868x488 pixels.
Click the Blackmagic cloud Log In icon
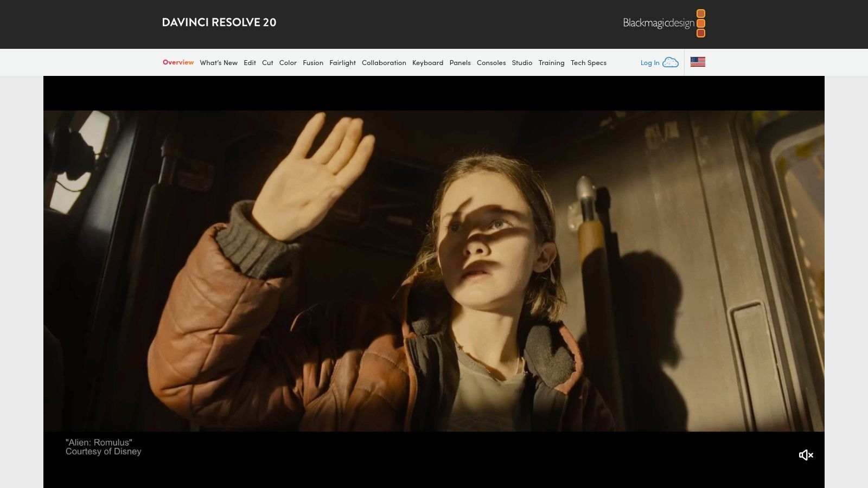click(x=671, y=62)
